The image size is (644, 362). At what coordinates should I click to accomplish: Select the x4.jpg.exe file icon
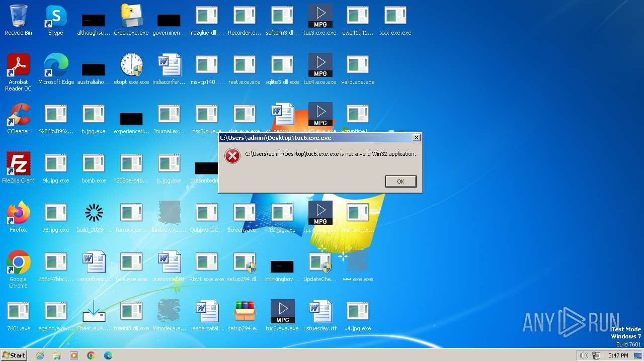click(358, 311)
